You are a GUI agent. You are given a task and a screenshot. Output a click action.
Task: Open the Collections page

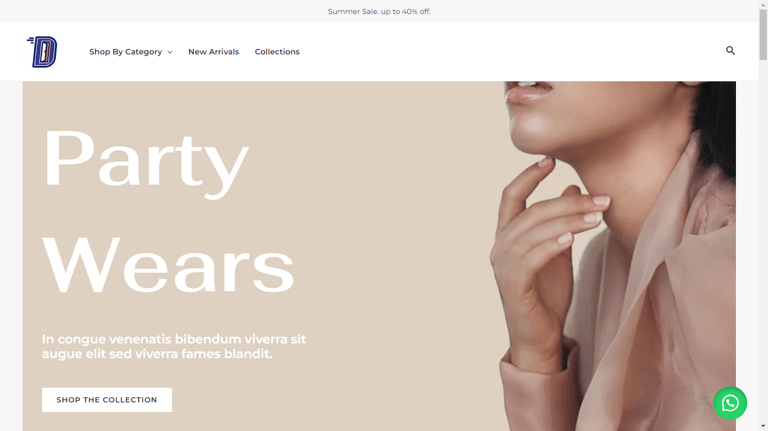tap(277, 51)
